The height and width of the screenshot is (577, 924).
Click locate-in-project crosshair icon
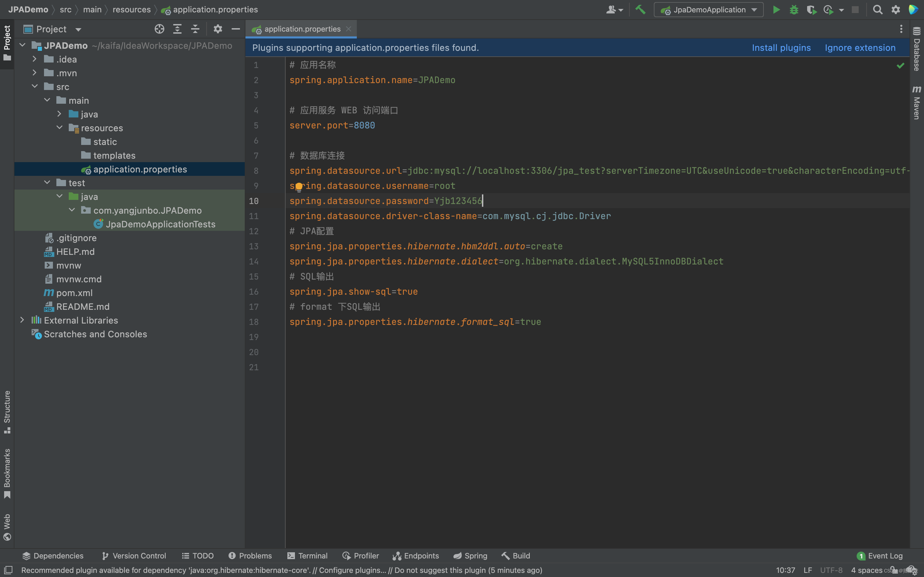coord(159,29)
